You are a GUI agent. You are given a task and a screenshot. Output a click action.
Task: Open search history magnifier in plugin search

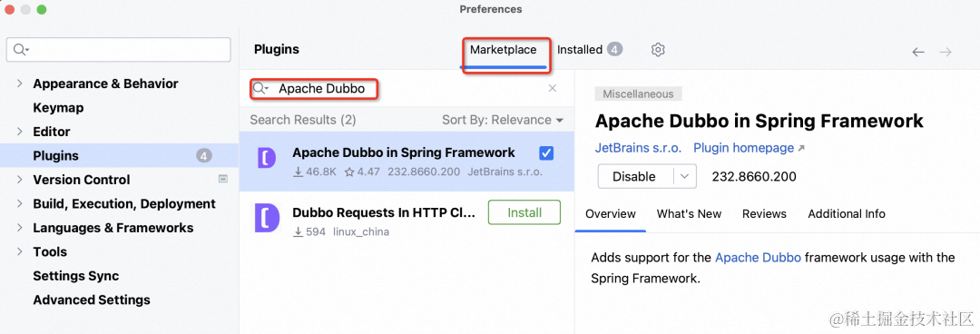point(260,89)
